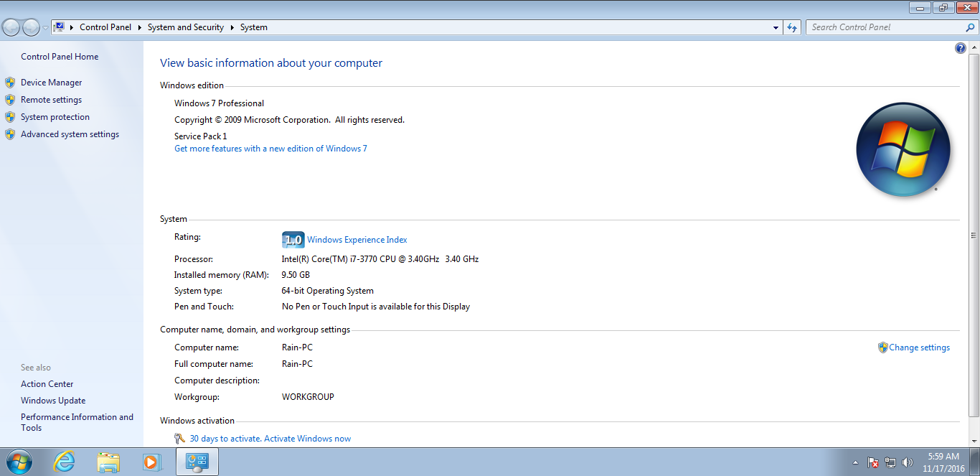Click Get more features with new edition link
Viewport: 980px width, 476px height.
[x=270, y=149]
